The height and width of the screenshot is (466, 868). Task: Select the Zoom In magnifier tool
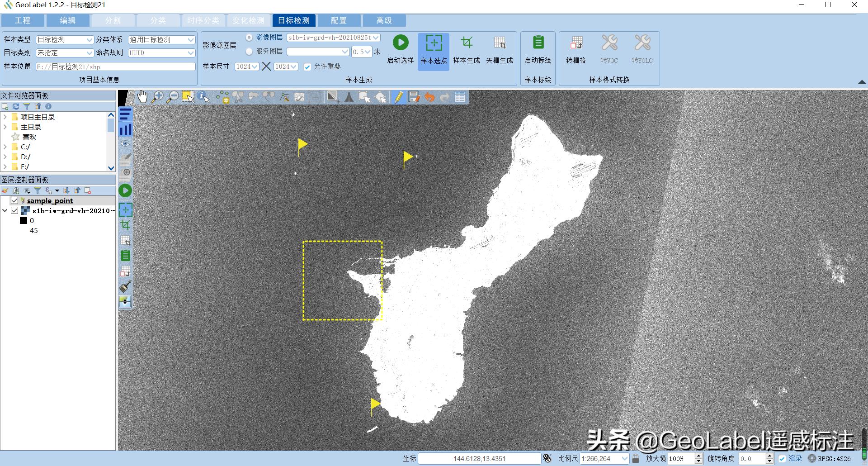point(158,96)
